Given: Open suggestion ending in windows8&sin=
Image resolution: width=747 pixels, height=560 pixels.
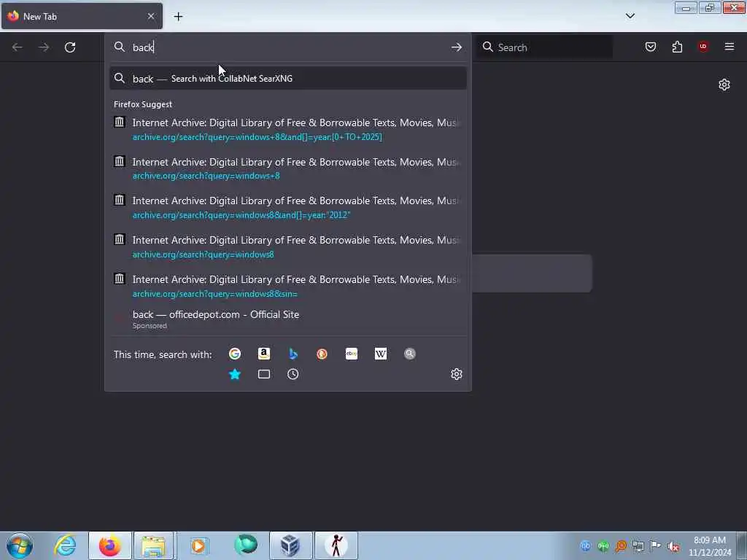Looking at the screenshot, I should (x=288, y=286).
